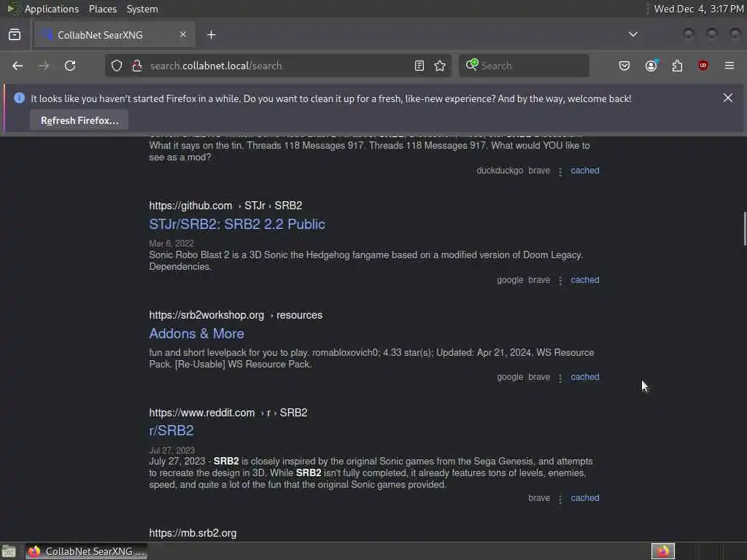
Task: Open the r/SRB2 result link
Action: click(171, 430)
